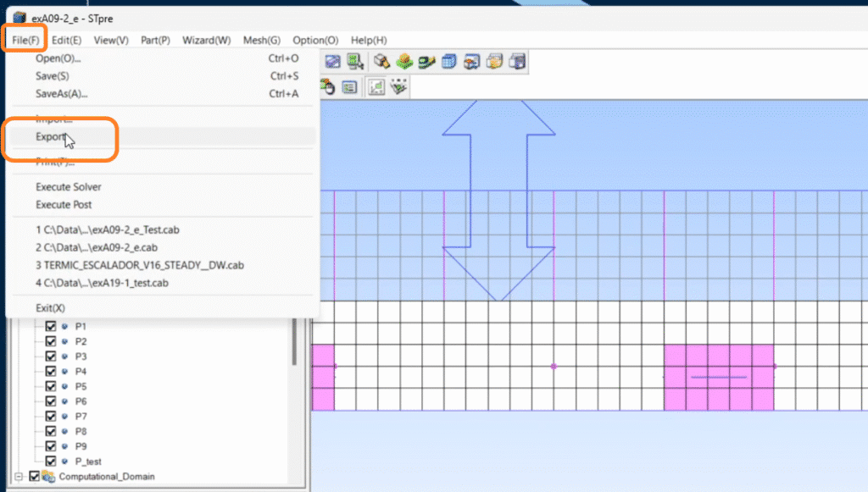The width and height of the screenshot is (868, 492).
Task: Choose Open(O)... in the File menu
Action: tap(164, 58)
